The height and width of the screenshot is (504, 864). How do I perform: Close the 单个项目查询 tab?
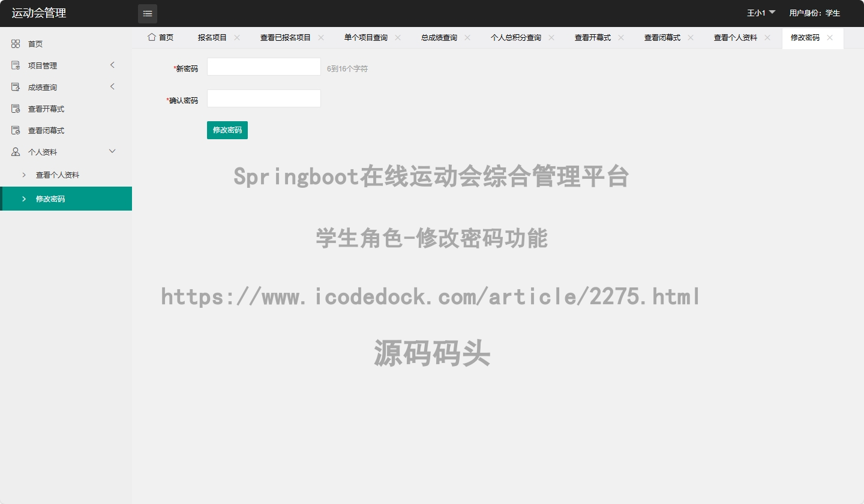tap(398, 37)
